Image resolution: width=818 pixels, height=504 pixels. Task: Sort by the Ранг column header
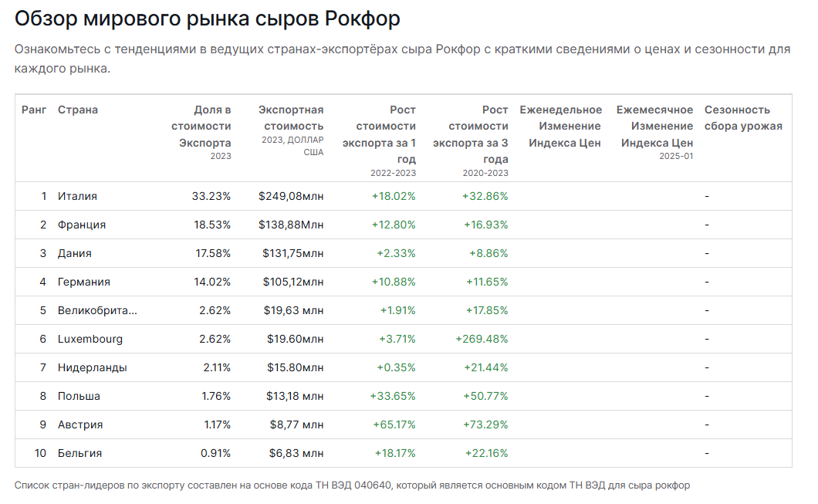pyautogui.click(x=34, y=110)
